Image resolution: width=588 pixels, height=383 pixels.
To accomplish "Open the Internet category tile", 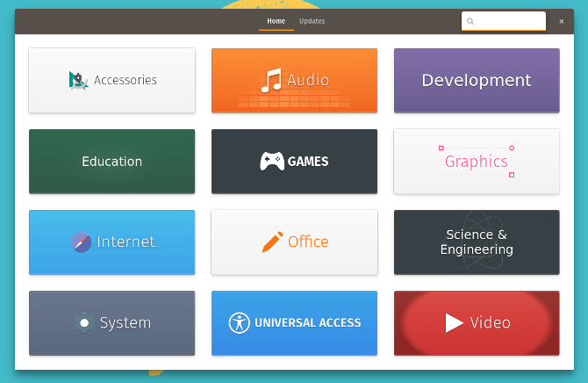I will [111, 242].
